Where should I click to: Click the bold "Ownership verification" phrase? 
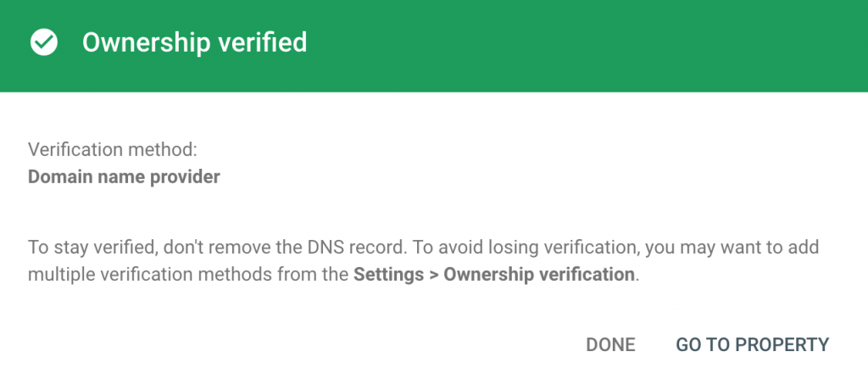pyautogui.click(x=539, y=275)
